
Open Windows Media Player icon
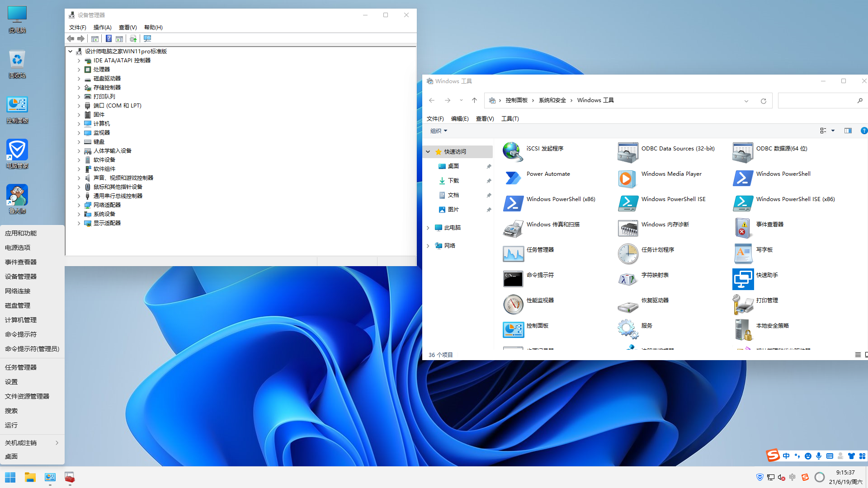(627, 178)
